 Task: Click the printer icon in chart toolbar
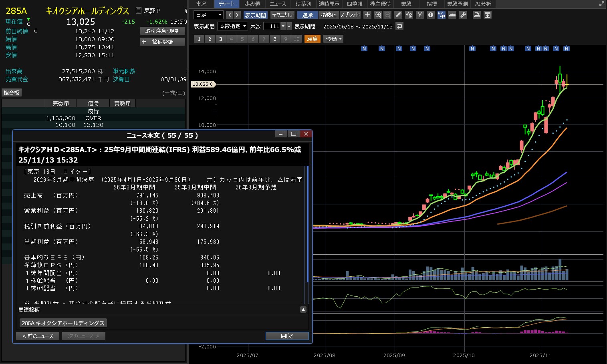pos(476,15)
